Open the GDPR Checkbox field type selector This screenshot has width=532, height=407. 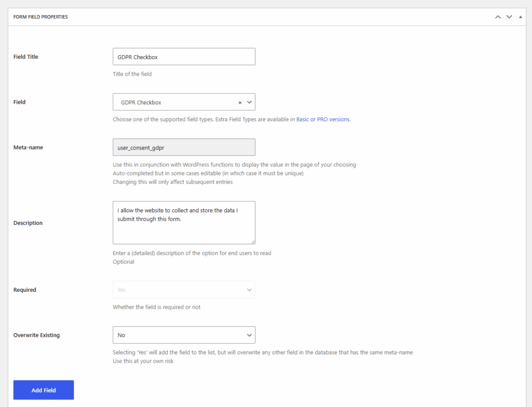coord(177,102)
